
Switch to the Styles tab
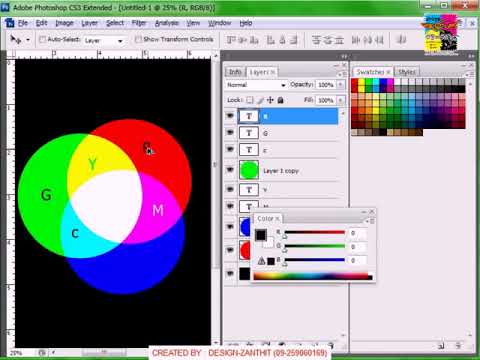pos(407,72)
